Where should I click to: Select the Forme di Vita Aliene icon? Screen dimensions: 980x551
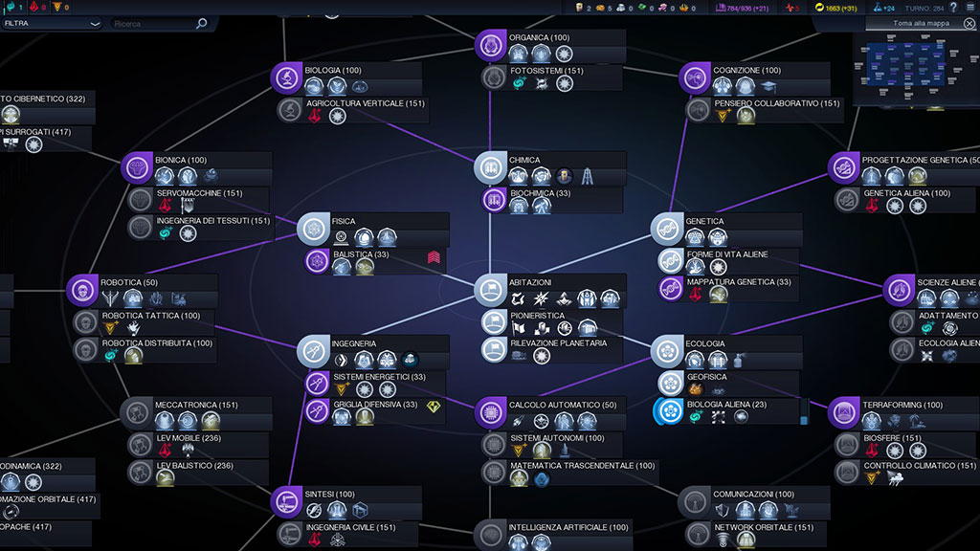click(671, 261)
